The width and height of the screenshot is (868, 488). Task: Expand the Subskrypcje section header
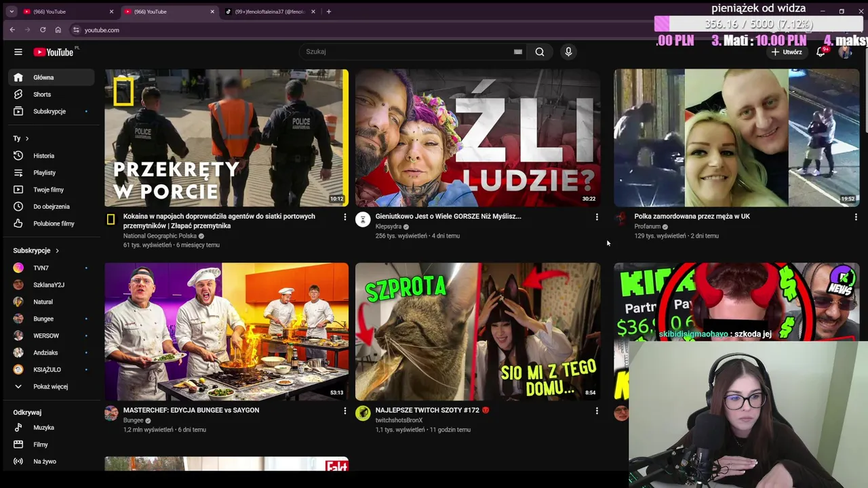36,251
